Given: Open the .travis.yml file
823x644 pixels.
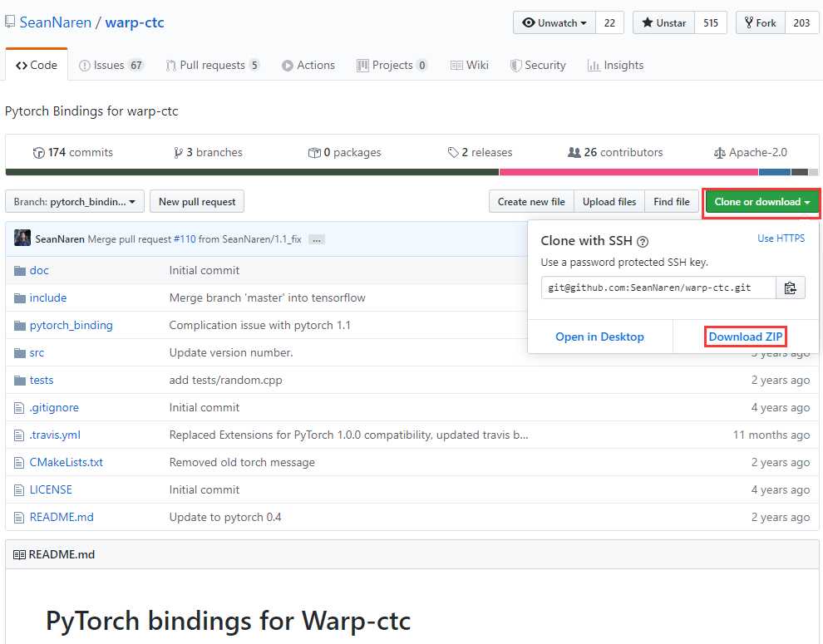Looking at the screenshot, I should tap(55, 435).
